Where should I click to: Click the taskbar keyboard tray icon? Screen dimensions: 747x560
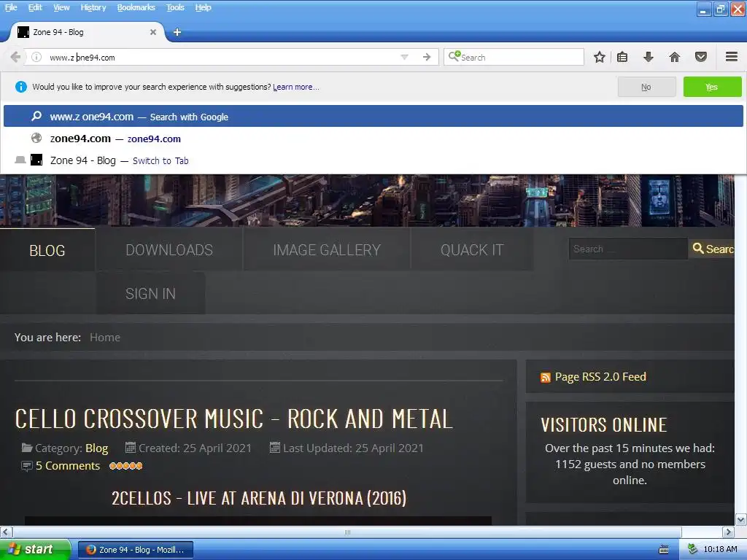pyautogui.click(x=664, y=550)
